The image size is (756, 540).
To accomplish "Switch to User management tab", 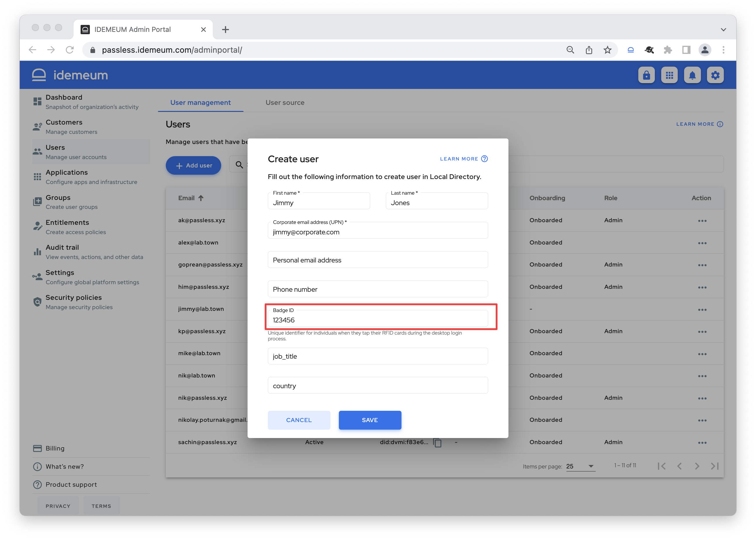I will pyautogui.click(x=200, y=103).
